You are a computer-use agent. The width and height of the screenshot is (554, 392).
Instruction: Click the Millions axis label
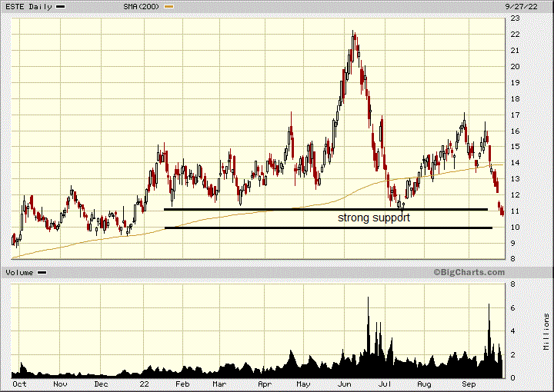546,331
